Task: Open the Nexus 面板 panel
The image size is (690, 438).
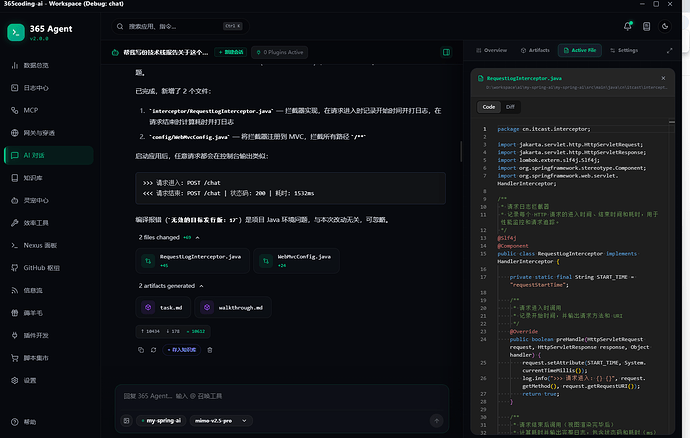Action: pyautogui.click(x=48, y=245)
